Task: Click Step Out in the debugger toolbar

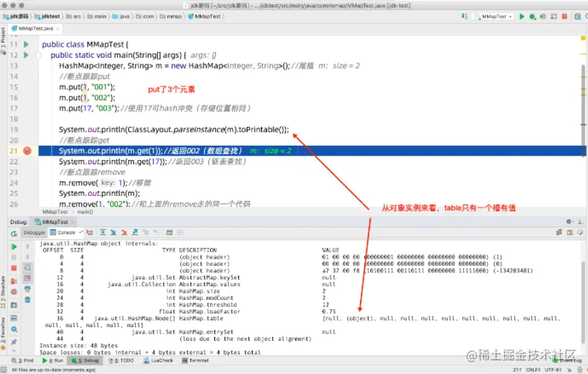Action: (135, 233)
